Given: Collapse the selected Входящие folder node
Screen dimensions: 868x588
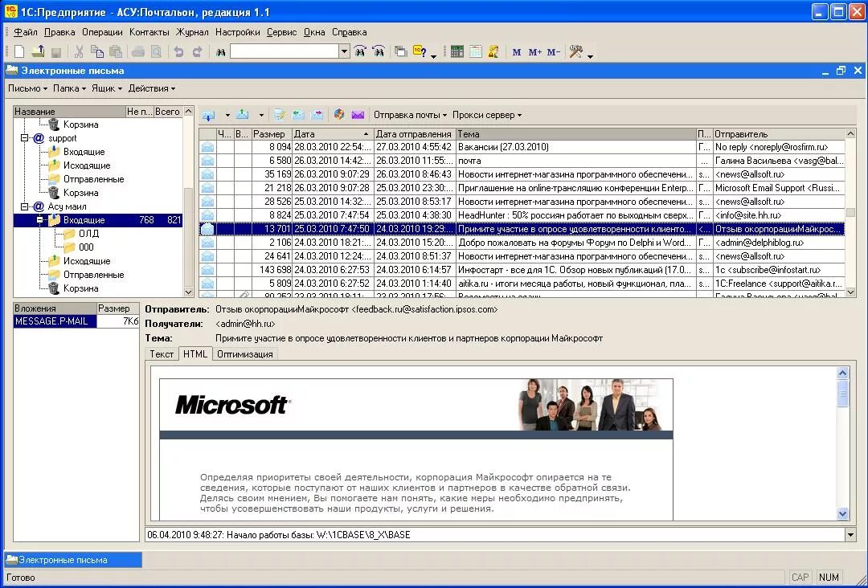Looking at the screenshot, I should 40,219.
